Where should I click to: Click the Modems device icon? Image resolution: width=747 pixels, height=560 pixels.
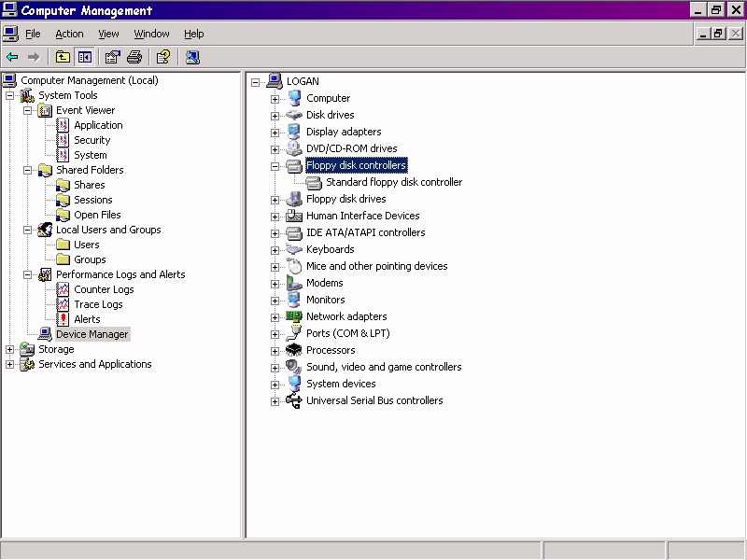tap(294, 283)
